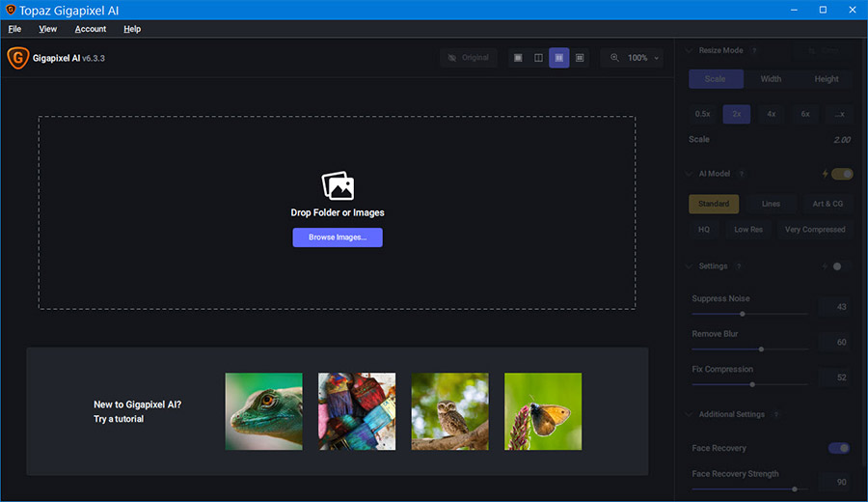Open the Help menu
Viewport: 868px width, 502px height.
pos(132,29)
